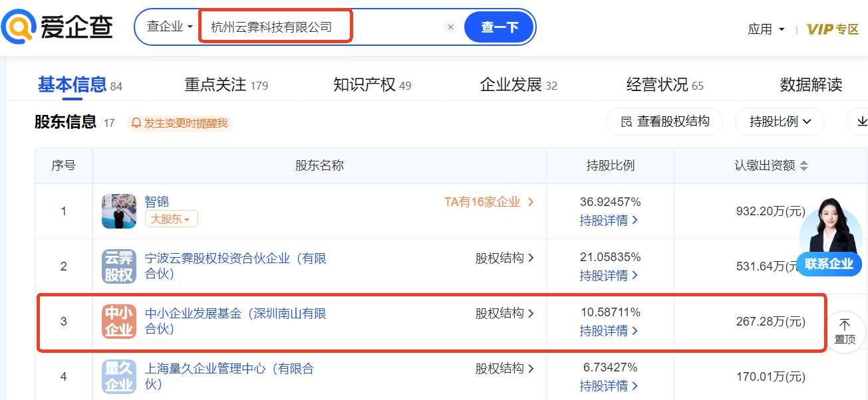The width and height of the screenshot is (868, 400).
Task: Switch to the 基本信息 tab
Action: (80, 85)
